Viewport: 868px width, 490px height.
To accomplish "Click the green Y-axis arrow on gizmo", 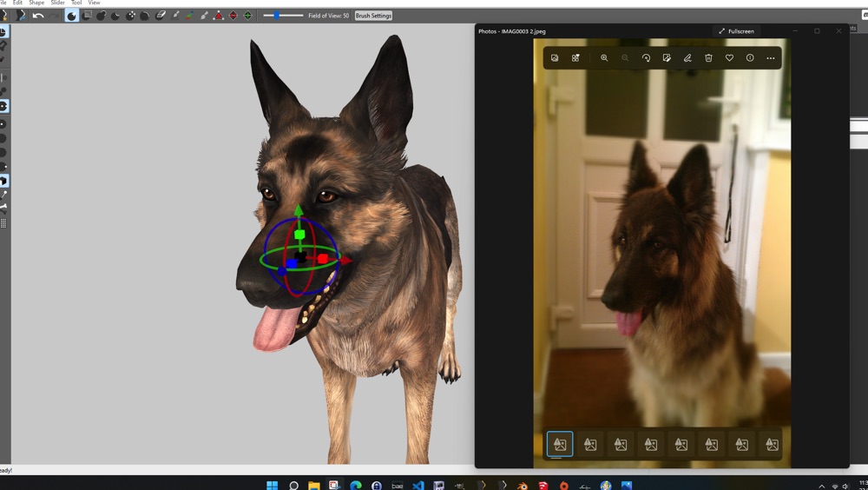I will (x=299, y=210).
